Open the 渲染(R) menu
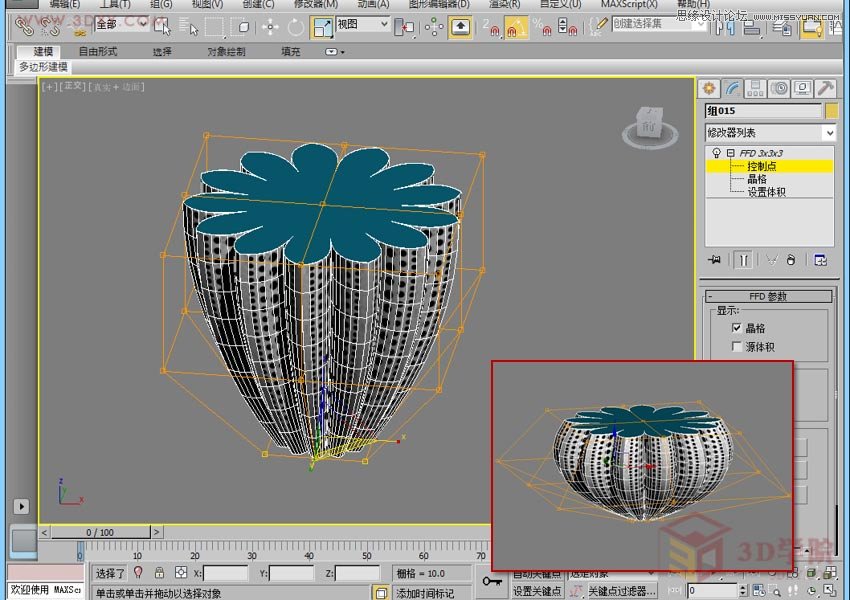 [x=505, y=4]
